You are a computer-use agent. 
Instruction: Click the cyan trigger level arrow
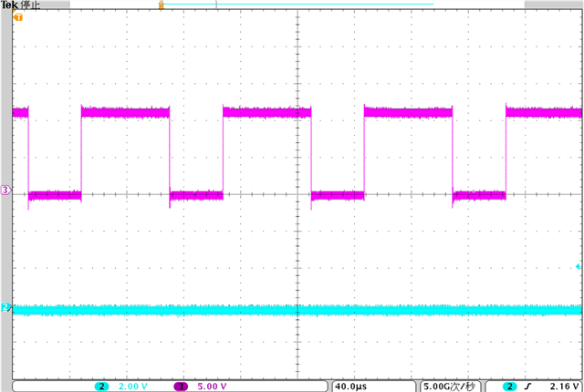[578, 266]
